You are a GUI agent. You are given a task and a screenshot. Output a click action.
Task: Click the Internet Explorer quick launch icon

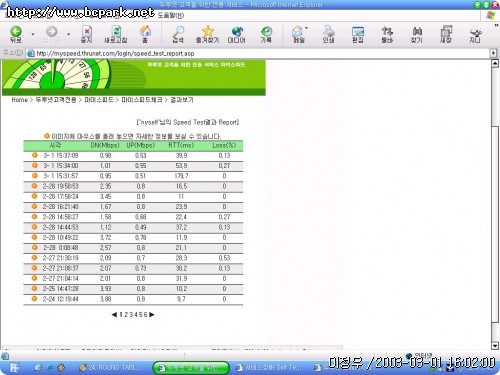[x=50, y=368]
